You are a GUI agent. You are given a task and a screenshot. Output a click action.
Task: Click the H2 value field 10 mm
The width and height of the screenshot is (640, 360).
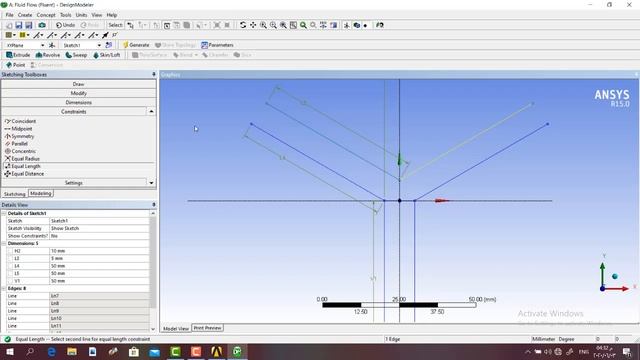(x=99, y=251)
